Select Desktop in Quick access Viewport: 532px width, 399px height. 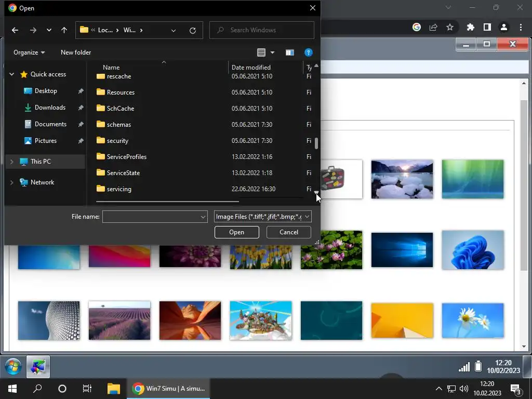pyautogui.click(x=46, y=91)
